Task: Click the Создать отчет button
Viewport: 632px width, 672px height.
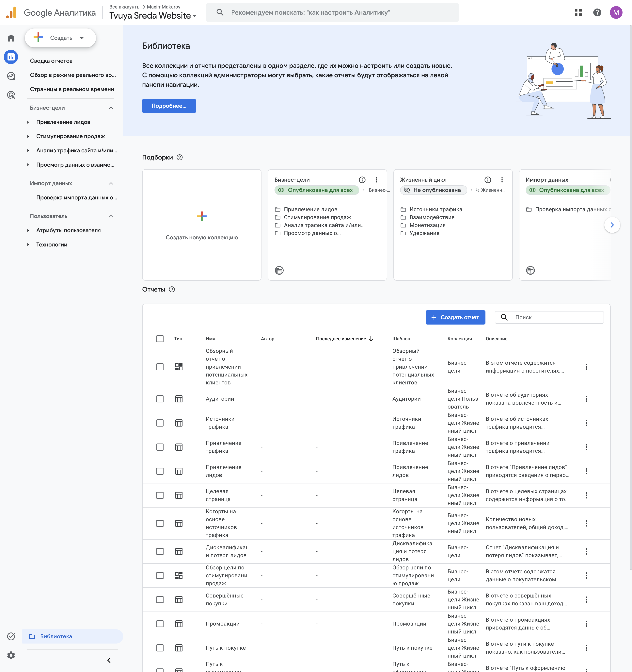Action: point(455,317)
